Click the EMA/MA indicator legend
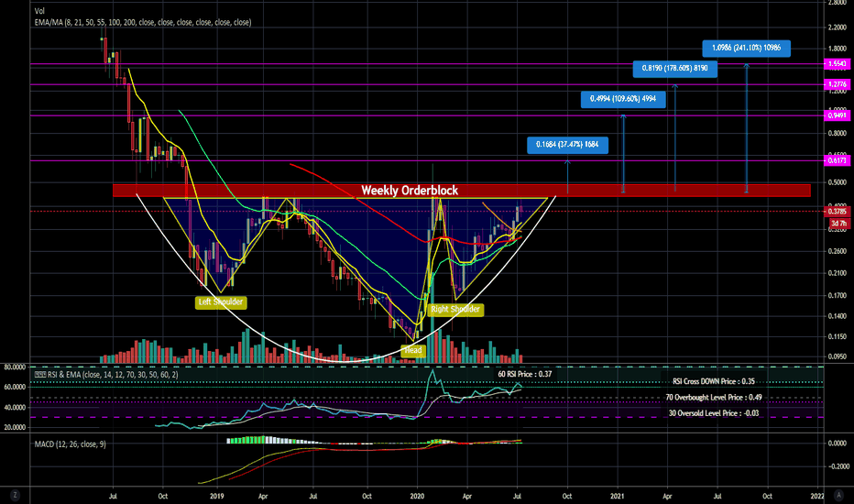854x504 pixels. (143, 22)
